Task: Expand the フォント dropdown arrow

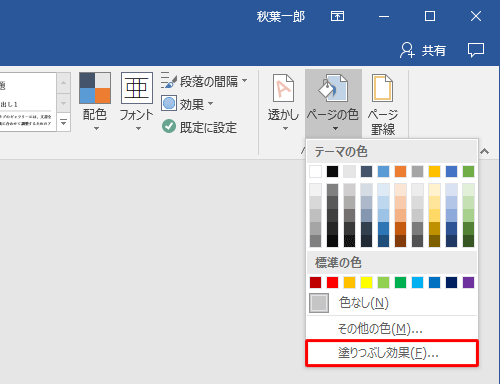Action: coord(138,129)
